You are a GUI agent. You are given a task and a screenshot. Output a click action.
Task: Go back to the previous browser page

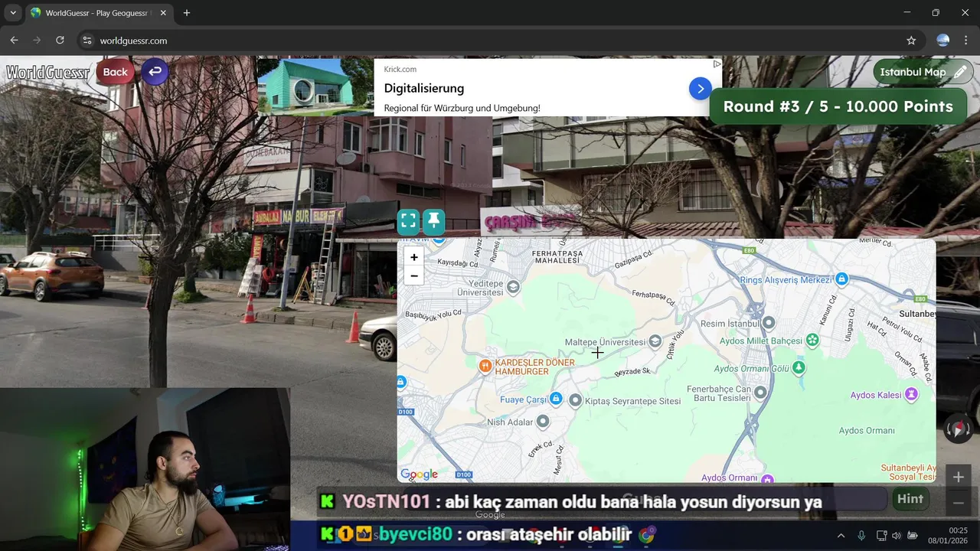[x=14, y=41]
